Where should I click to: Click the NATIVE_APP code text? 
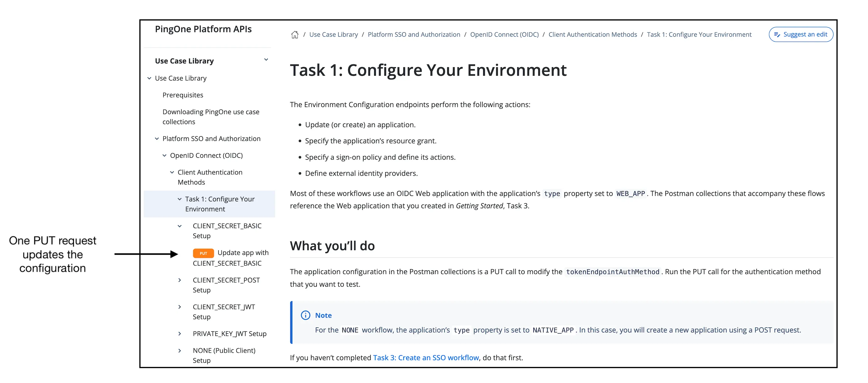[553, 330]
